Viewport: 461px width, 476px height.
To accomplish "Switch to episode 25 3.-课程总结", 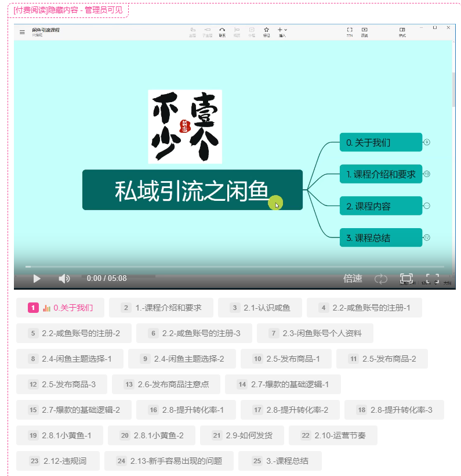I will click(280, 461).
